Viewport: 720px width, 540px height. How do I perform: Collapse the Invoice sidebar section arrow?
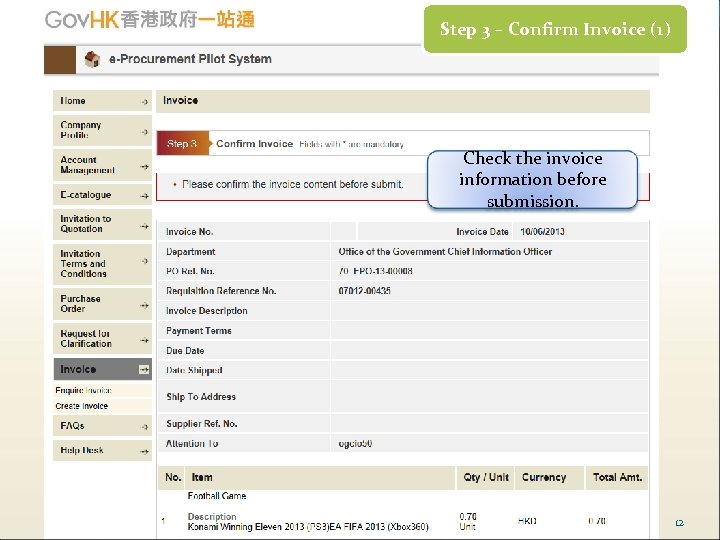click(x=145, y=369)
